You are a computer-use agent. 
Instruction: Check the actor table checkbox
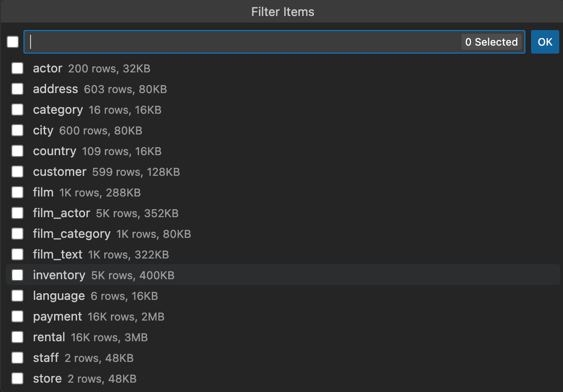[x=17, y=68]
